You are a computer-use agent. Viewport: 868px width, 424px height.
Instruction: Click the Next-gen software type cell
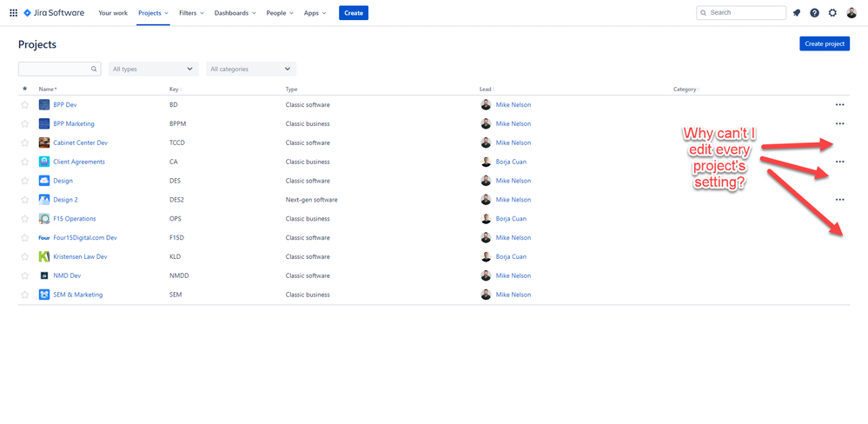coord(311,200)
